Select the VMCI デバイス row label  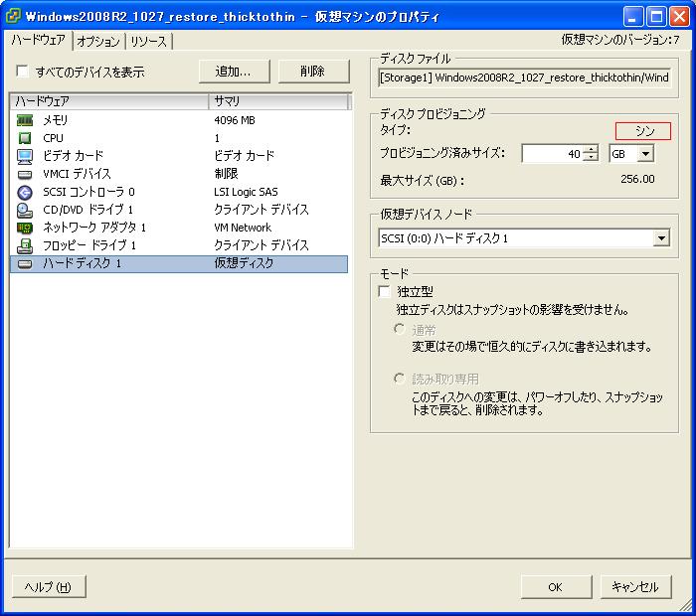coord(77,174)
